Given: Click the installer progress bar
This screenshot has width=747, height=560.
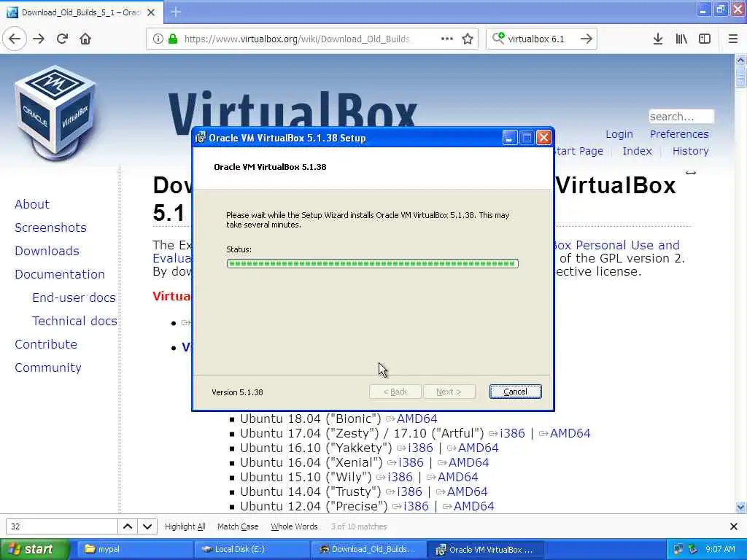Looking at the screenshot, I should (x=373, y=263).
